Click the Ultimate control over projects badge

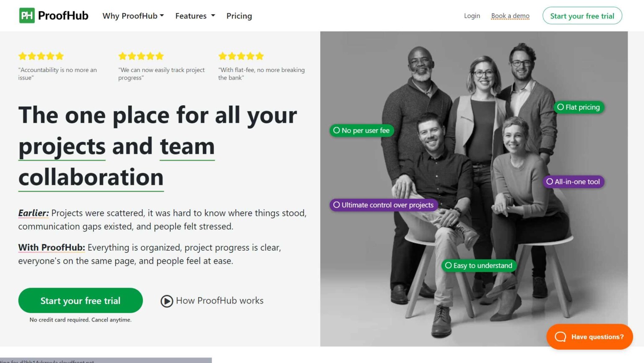pos(384,205)
